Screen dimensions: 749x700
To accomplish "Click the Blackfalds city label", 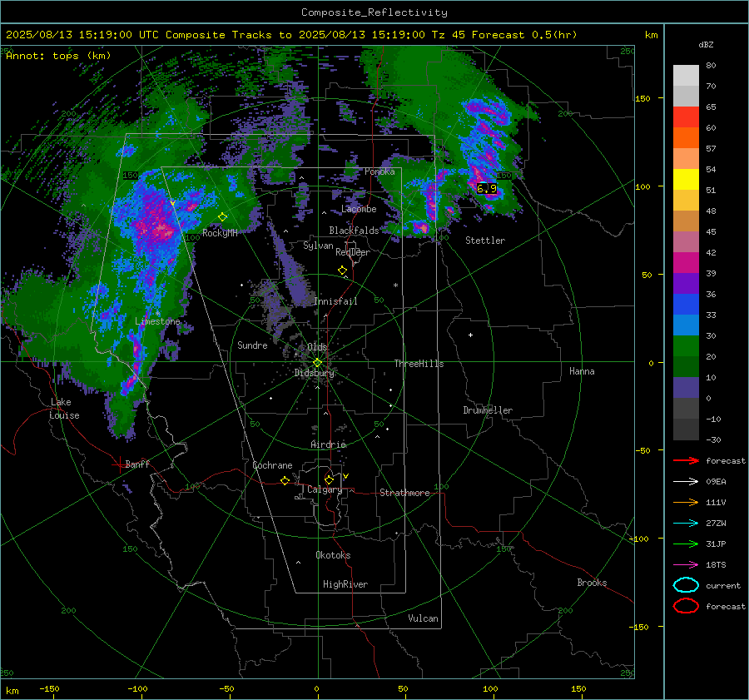I will point(354,231).
